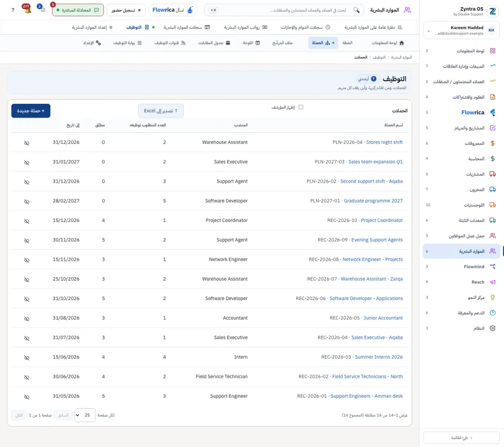This screenshot has width=504, height=447.
Task: Open the Network Engineer - Projects link
Action: [373, 260]
